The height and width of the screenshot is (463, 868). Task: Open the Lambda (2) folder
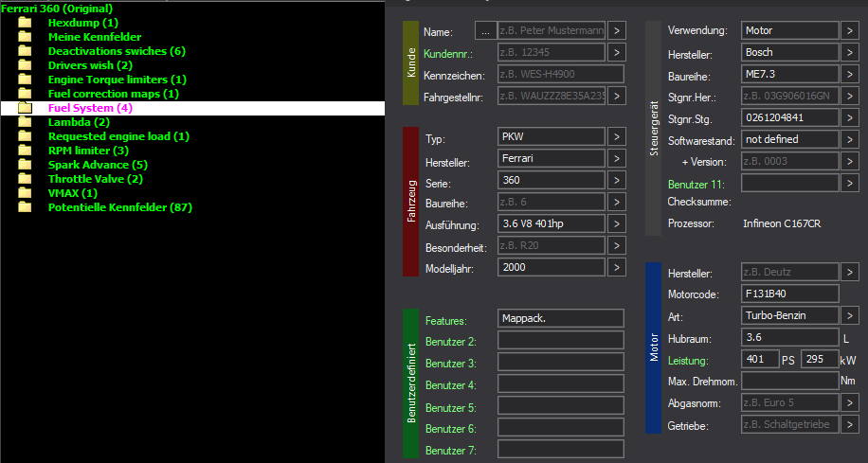coord(79,122)
